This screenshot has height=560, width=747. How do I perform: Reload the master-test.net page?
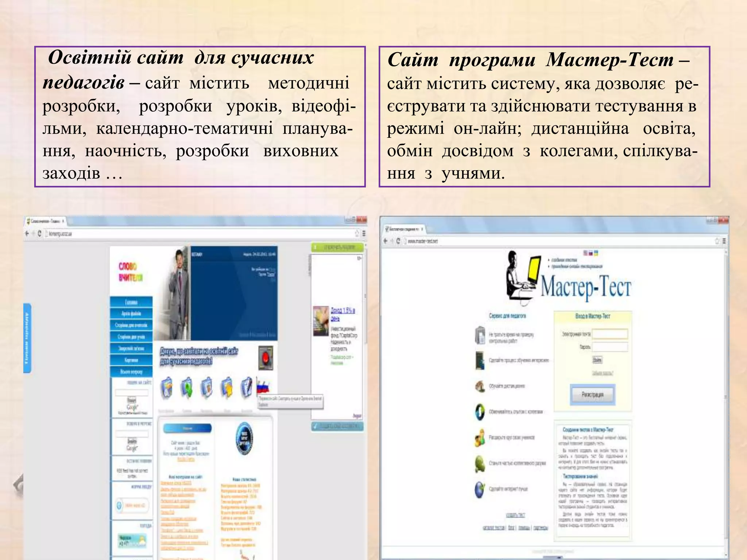[x=398, y=241]
